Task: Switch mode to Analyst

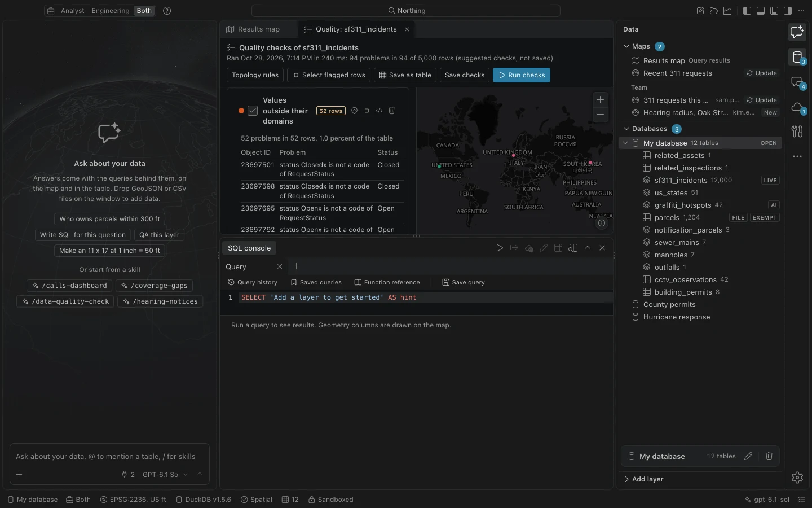Action: click(73, 11)
